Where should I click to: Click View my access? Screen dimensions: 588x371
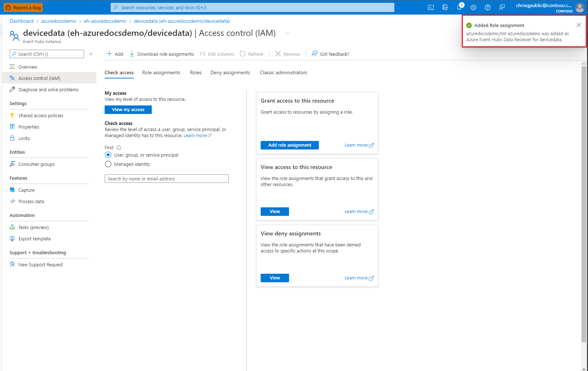coord(128,109)
